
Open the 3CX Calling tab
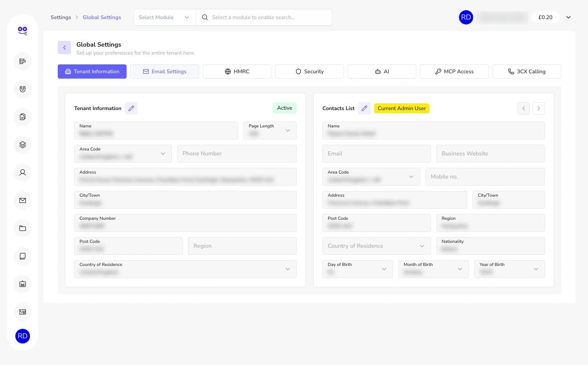[x=527, y=71]
